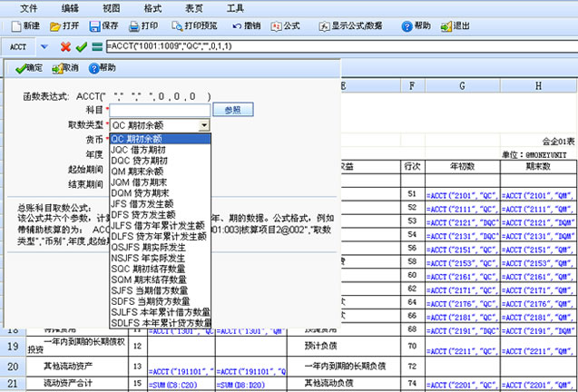Cancel formula edit with red X
578x392 pixels.
65,47
